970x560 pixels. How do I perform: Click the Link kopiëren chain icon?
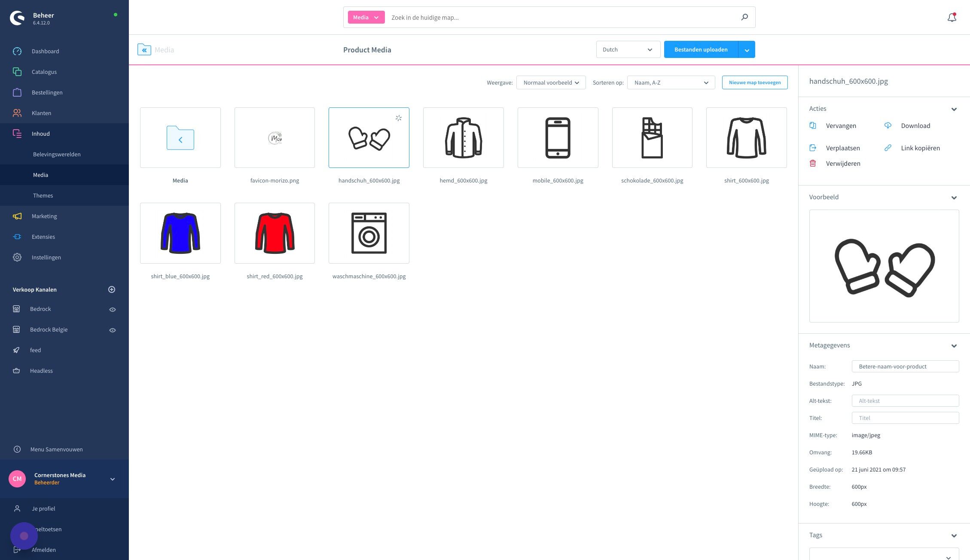888,148
